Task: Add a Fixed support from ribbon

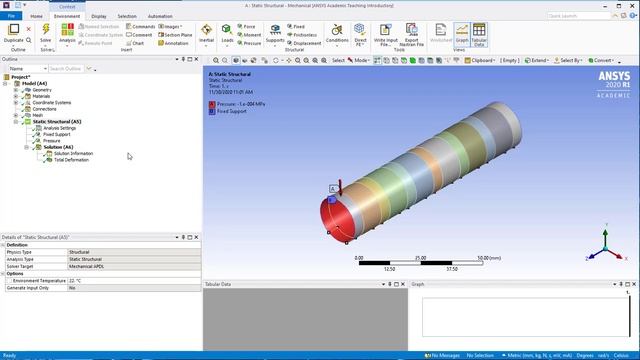Action: 296,27
